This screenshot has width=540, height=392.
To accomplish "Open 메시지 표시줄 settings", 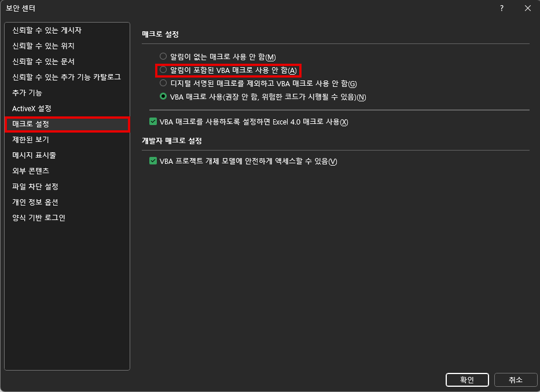I will (x=67, y=155).
